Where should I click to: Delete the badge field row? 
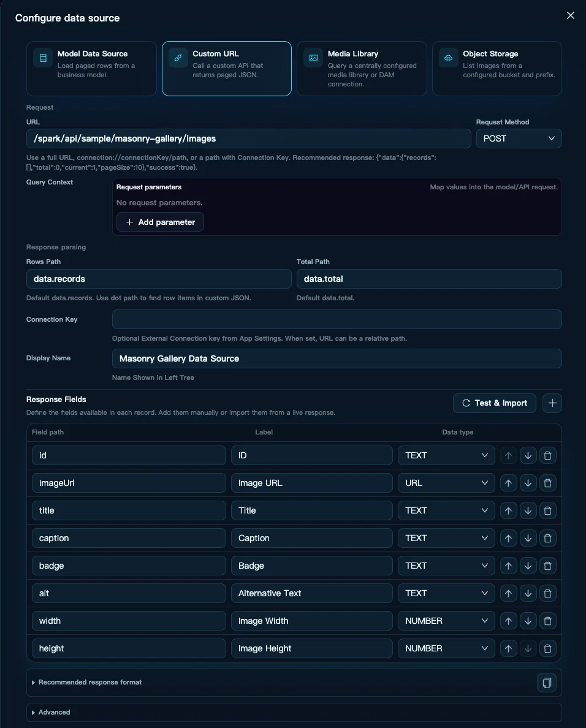coord(547,566)
